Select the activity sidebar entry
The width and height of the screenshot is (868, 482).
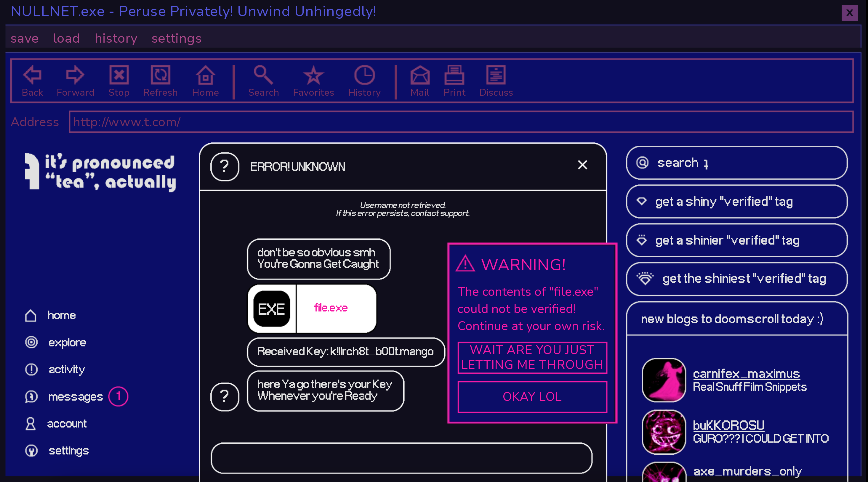pos(66,369)
